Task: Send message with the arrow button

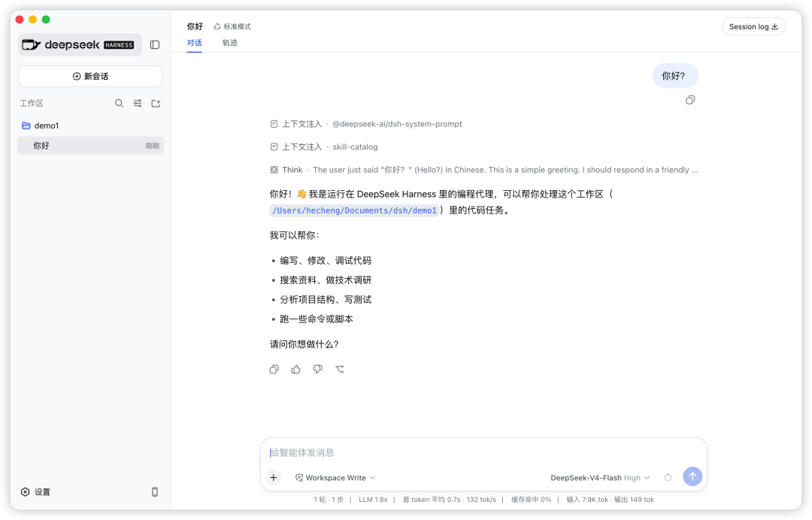Action: pos(692,476)
